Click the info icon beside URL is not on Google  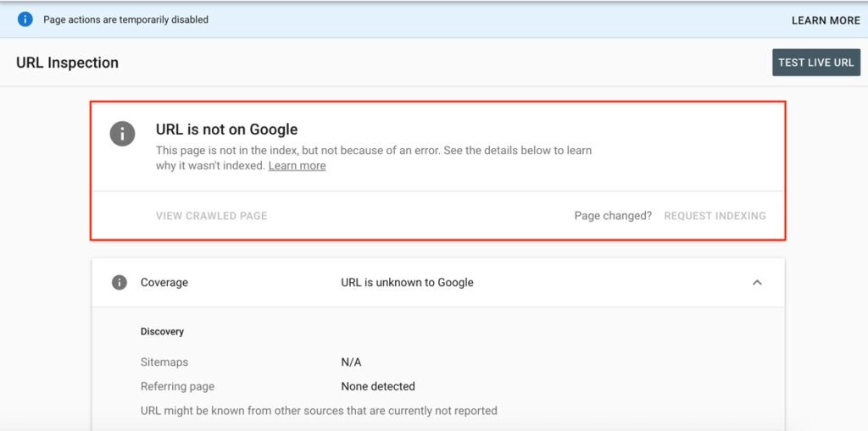[x=123, y=133]
